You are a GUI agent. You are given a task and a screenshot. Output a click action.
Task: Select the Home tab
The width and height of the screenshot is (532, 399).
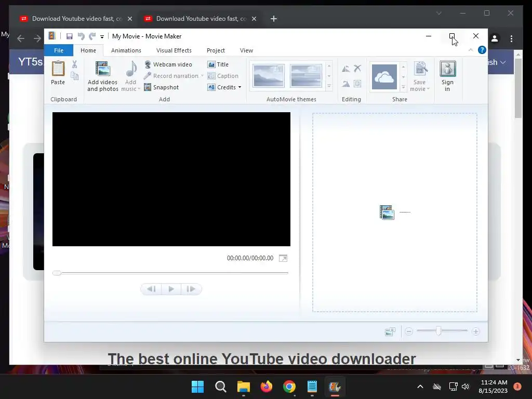[x=88, y=50]
